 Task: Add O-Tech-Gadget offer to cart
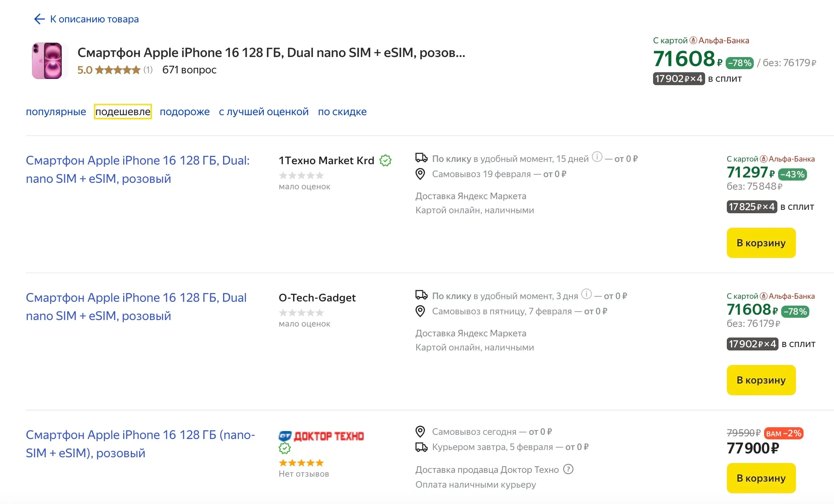761,380
